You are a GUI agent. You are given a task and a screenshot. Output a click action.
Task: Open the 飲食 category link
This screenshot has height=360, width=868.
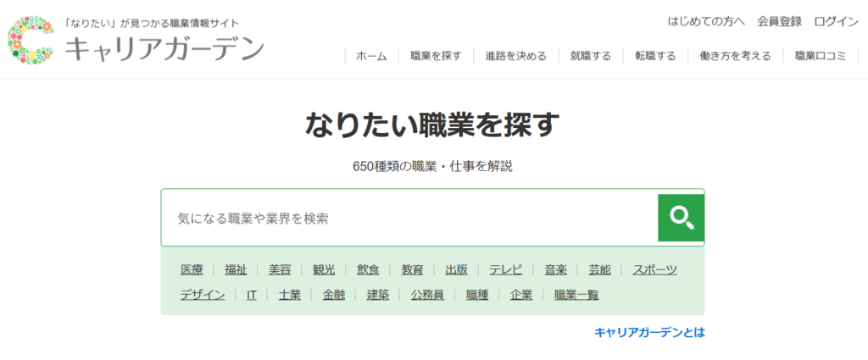pyautogui.click(x=368, y=270)
